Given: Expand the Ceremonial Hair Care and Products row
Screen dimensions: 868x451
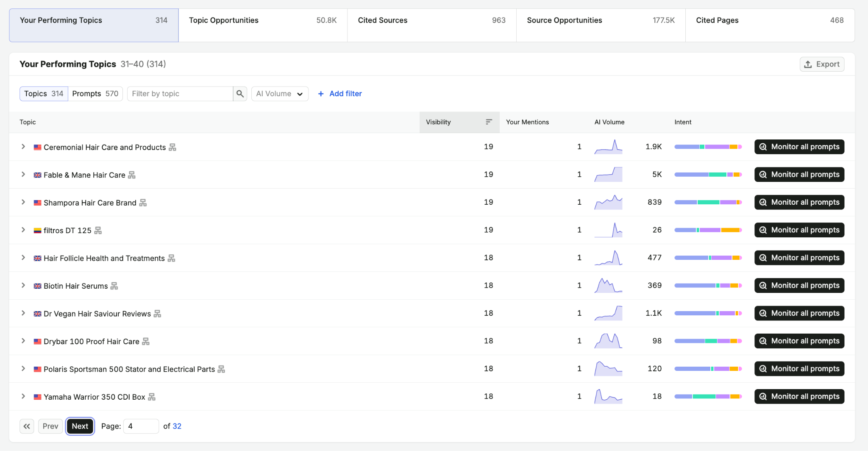Looking at the screenshot, I should pos(23,147).
